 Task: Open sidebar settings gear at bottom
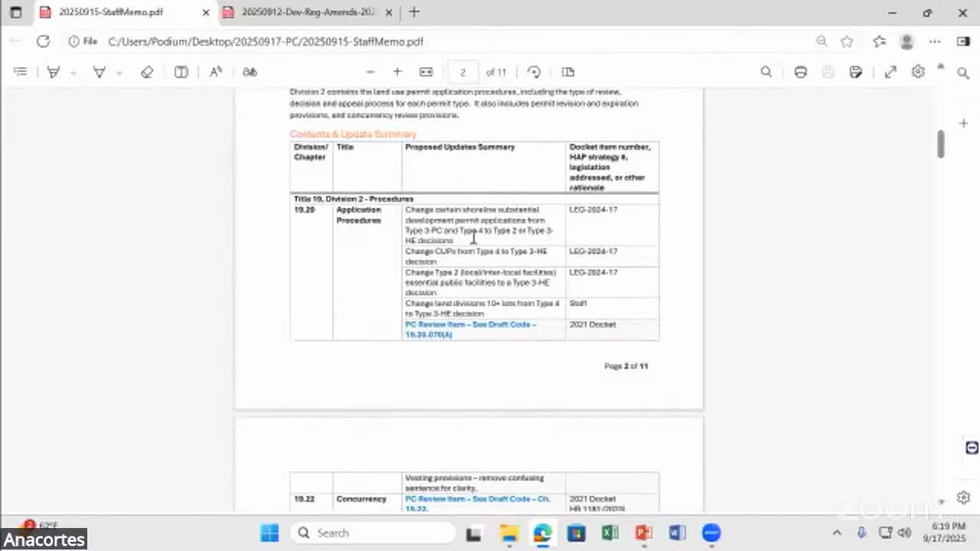point(964,497)
